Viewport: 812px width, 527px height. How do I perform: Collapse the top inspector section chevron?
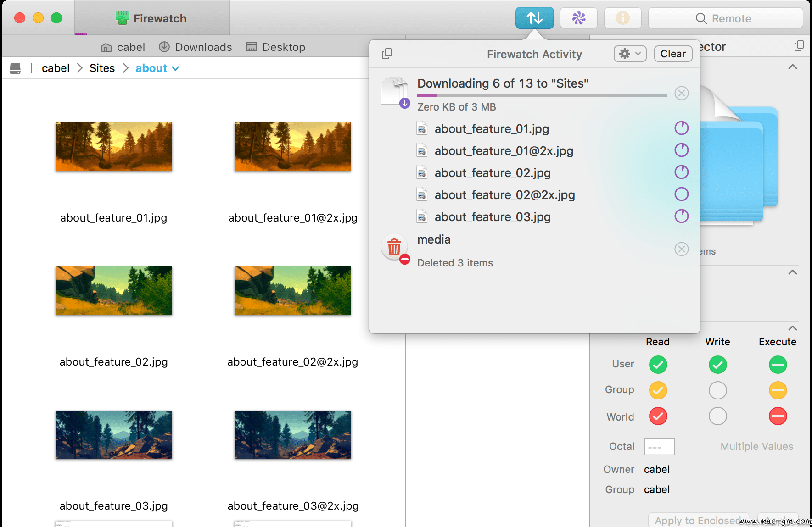[793, 67]
